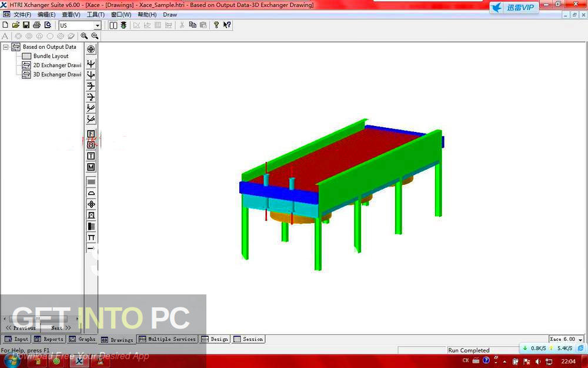Create a new file with New icon
This screenshot has height=368, width=588.
click(5, 25)
